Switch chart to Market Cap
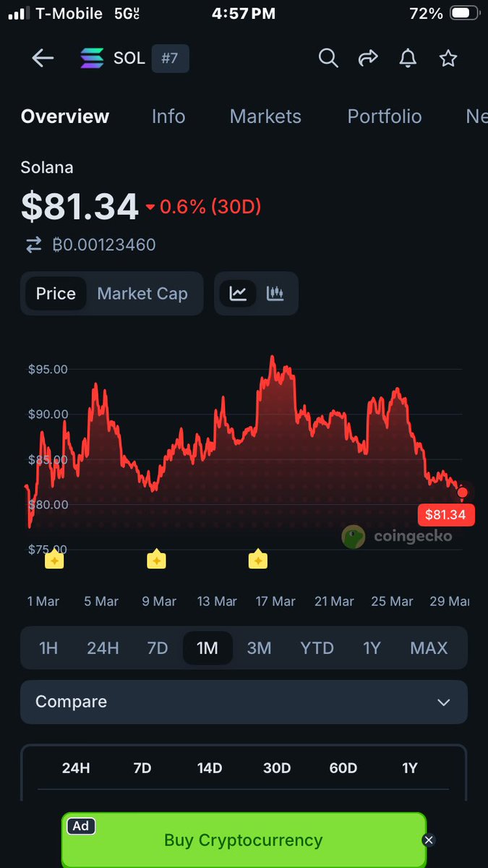Screen dimensions: 488x868 point(142,294)
